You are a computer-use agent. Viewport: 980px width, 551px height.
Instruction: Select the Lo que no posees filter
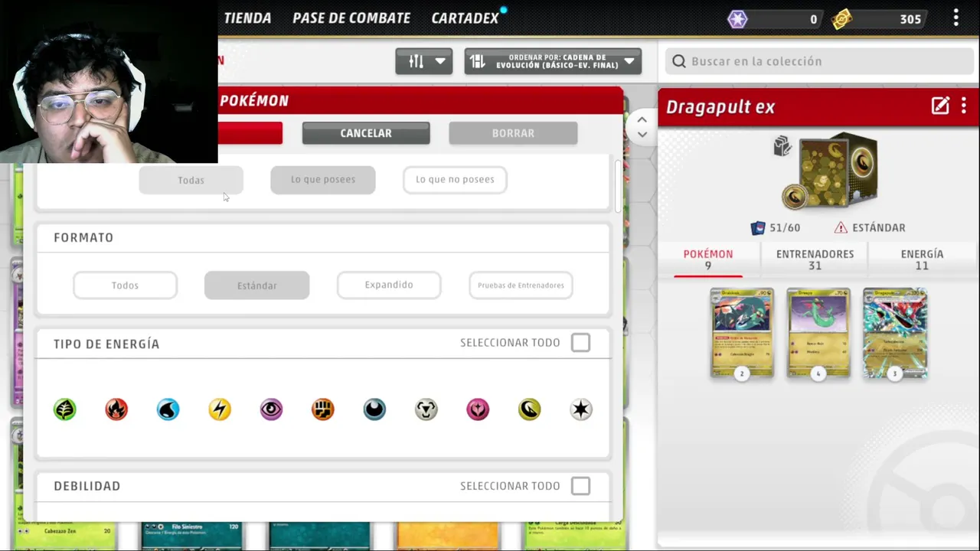click(x=455, y=180)
